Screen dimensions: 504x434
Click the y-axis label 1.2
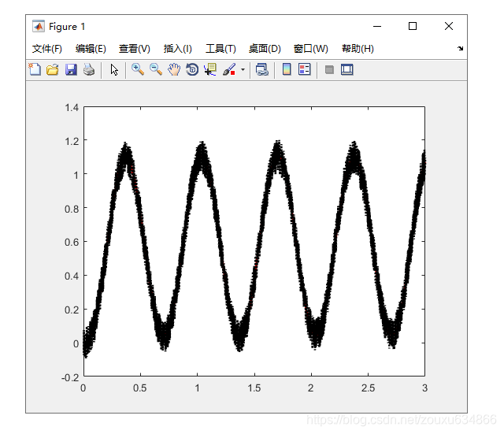[x=72, y=141]
